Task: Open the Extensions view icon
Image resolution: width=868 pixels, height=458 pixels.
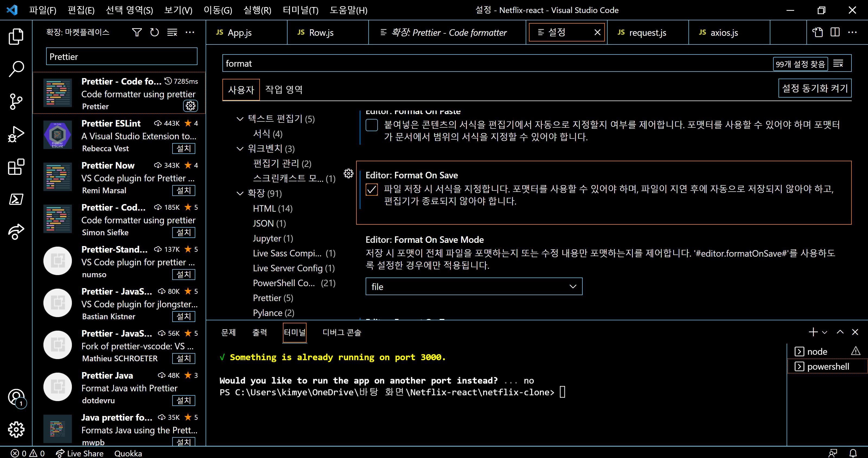Action: click(x=16, y=167)
